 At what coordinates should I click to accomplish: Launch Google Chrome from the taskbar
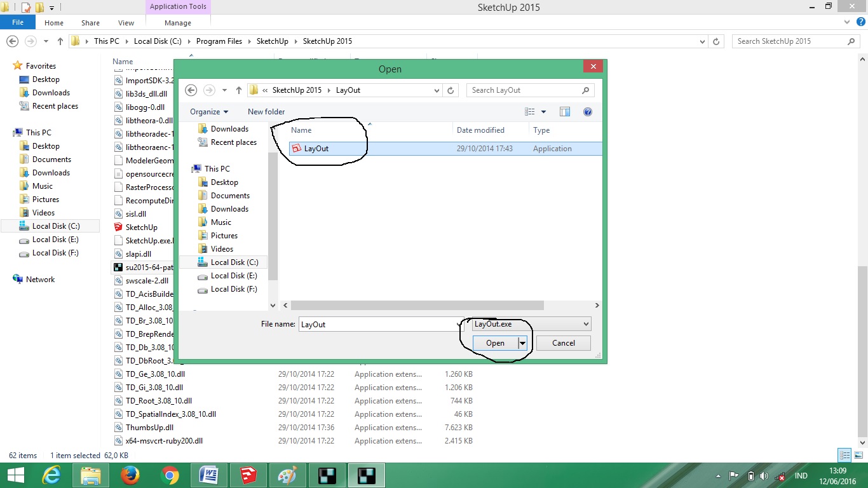click(170, 475)
